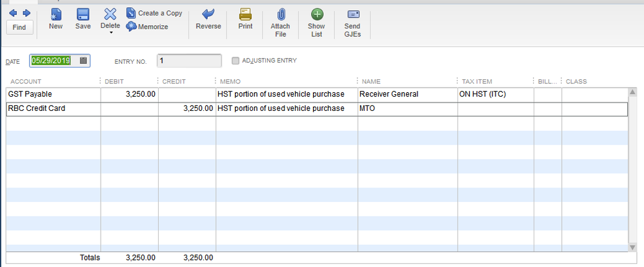This screenshot has height=267, width=644.
Task: Click the Name column header
Action: [x=371, y=81]
